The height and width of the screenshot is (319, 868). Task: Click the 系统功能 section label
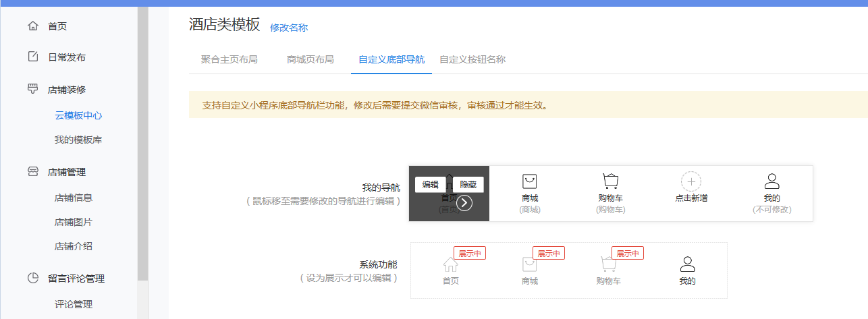pyautogui.click(x=379, y=264)
